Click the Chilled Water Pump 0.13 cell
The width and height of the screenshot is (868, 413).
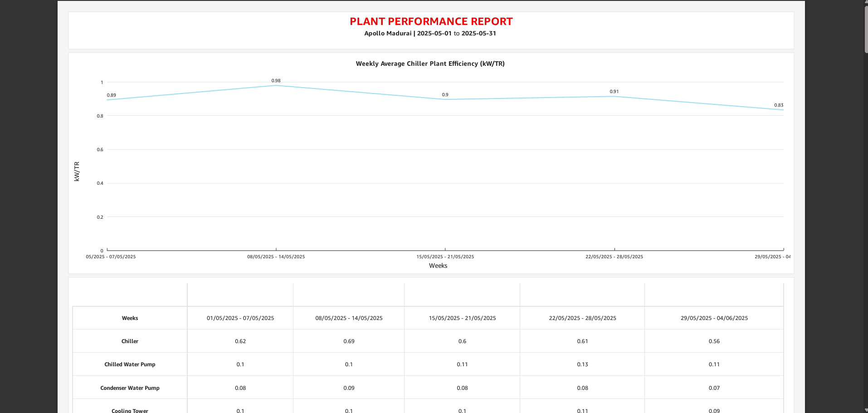[582, 364]
